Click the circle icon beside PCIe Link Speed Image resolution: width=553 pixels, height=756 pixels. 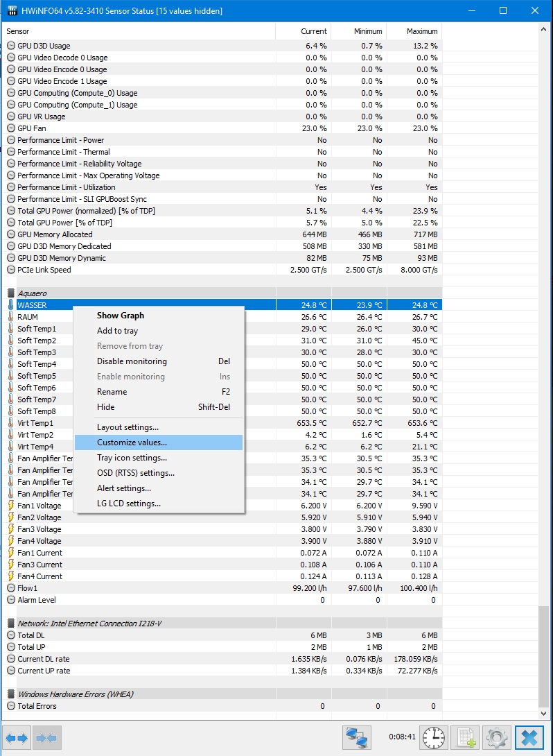click(11, 270)
